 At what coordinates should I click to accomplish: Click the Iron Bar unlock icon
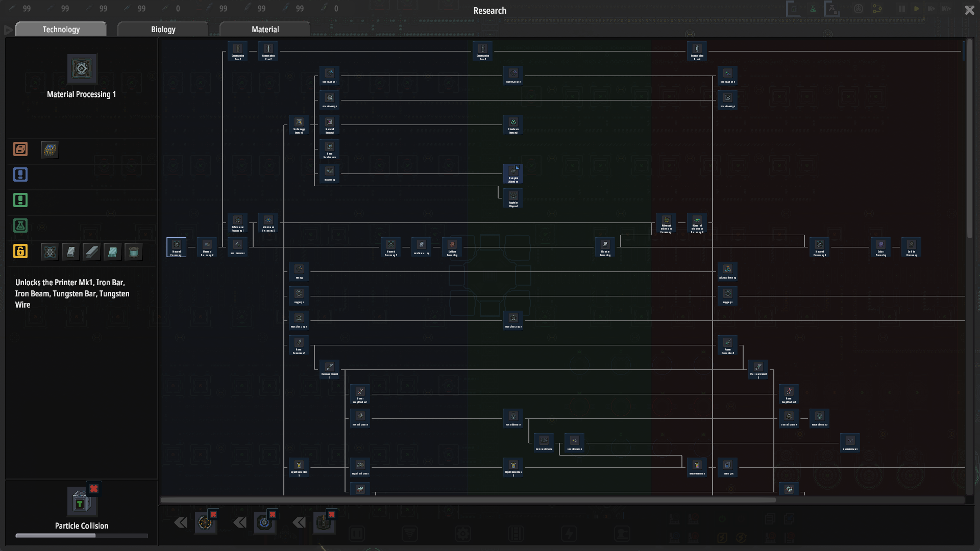pos(70,252)
